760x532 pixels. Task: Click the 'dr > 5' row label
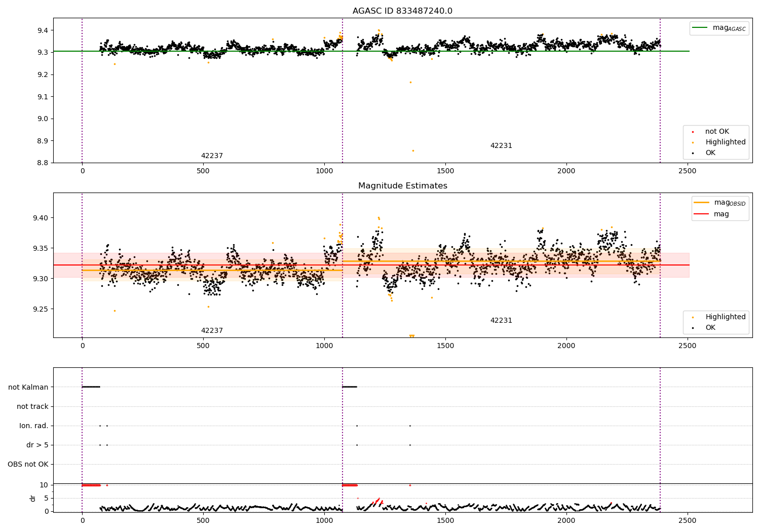[x=37, y=445]
